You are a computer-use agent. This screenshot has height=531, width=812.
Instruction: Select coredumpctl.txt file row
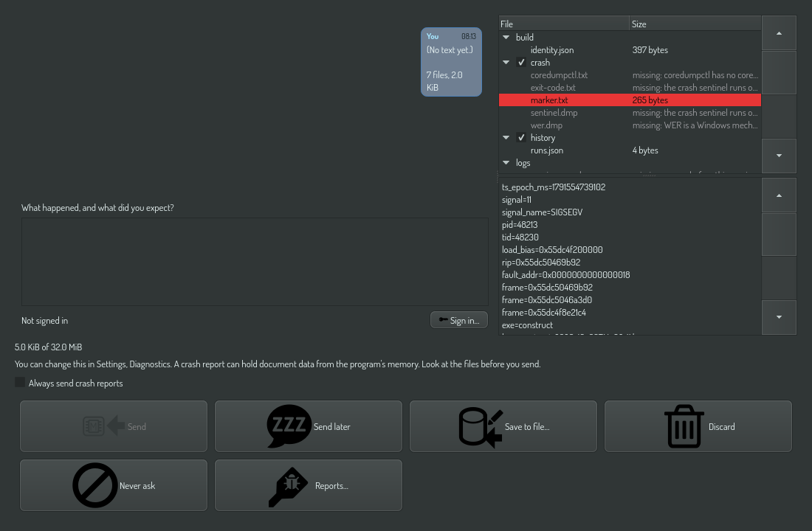(630, 75)
